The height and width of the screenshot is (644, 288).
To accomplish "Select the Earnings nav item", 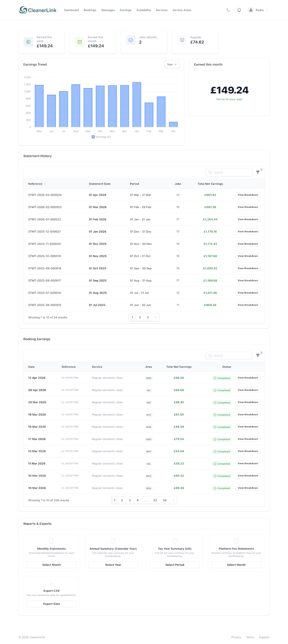I will (x=125, y=10).
